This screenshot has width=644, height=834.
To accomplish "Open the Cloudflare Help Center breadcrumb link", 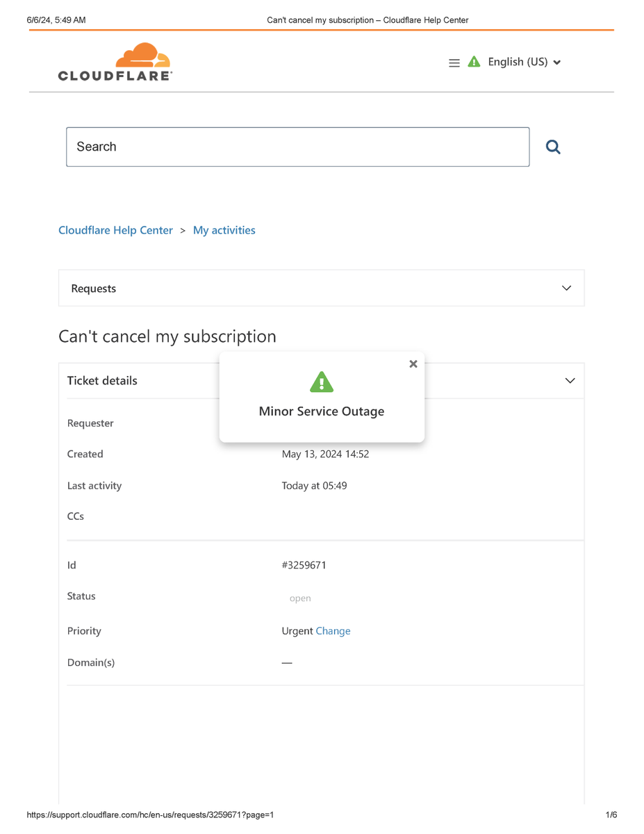I will pyautogui.click(x=115, y=230).
